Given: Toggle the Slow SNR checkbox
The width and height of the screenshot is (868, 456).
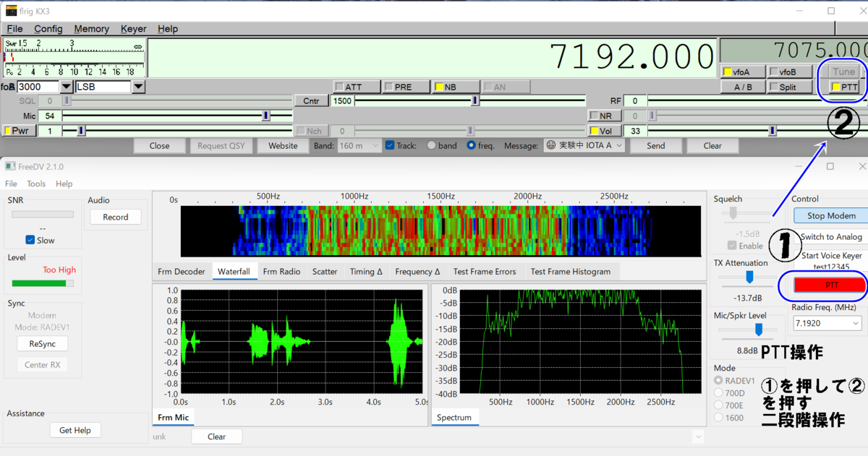Looking at the screenshot, I should [30, 240].
